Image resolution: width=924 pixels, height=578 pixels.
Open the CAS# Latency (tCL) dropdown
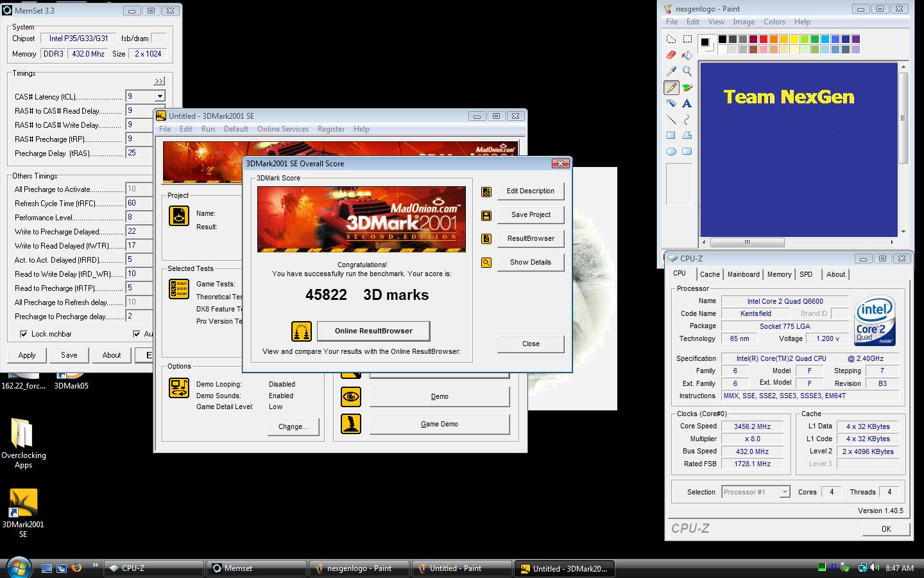click(x=160, y=96)
